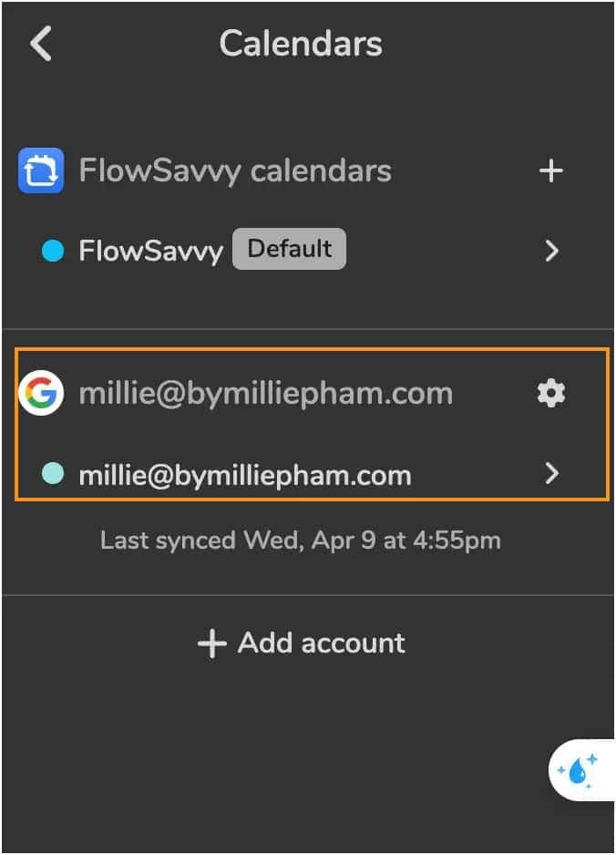
Task: Click the plus icon beside Add account
Action: pos(211,644)
